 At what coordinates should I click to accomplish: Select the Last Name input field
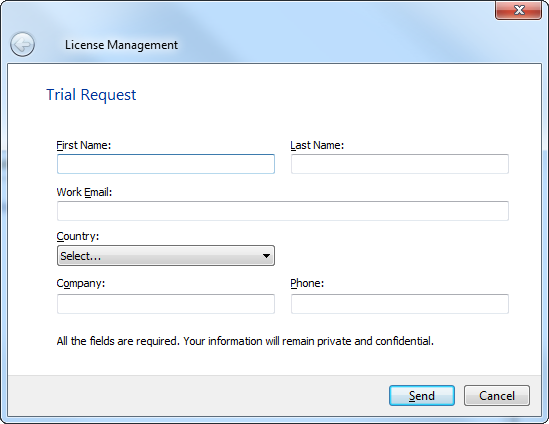coord(399,164)
